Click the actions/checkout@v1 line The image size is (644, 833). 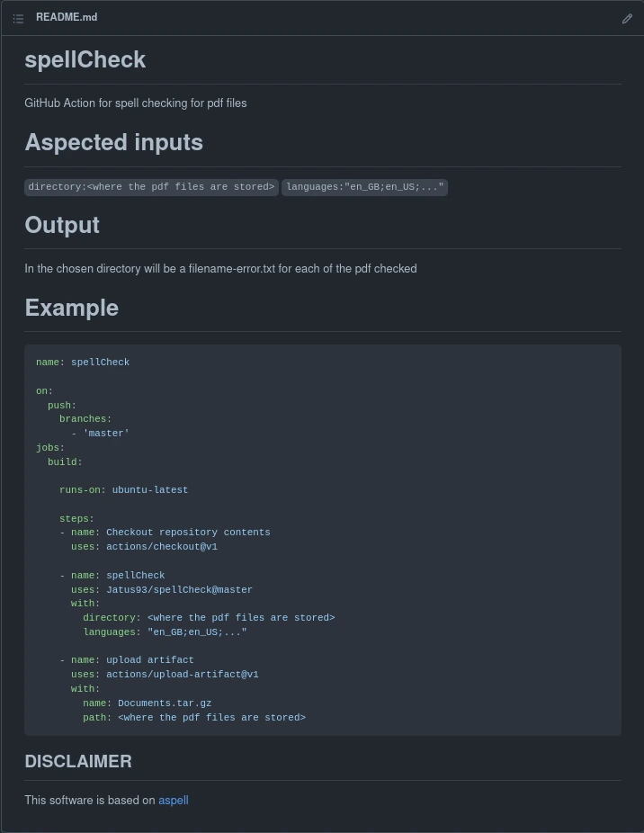pyautogui.click(x=162, y=546)
